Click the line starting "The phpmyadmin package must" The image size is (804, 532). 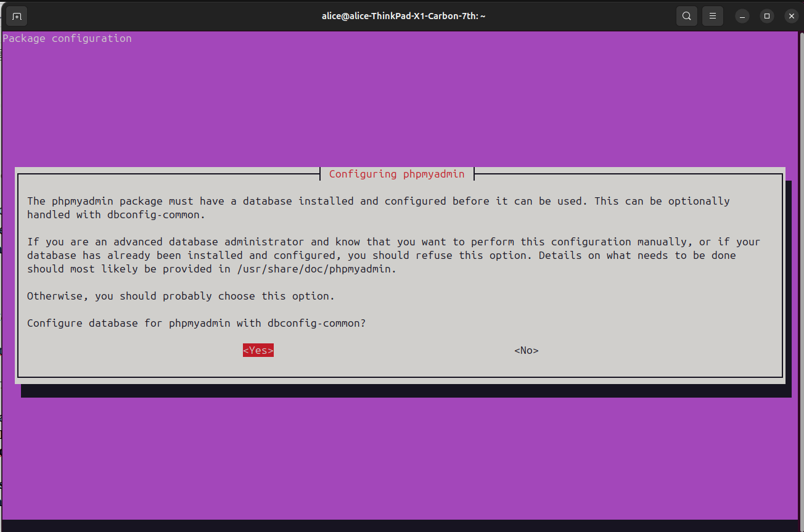click(379, 201)
